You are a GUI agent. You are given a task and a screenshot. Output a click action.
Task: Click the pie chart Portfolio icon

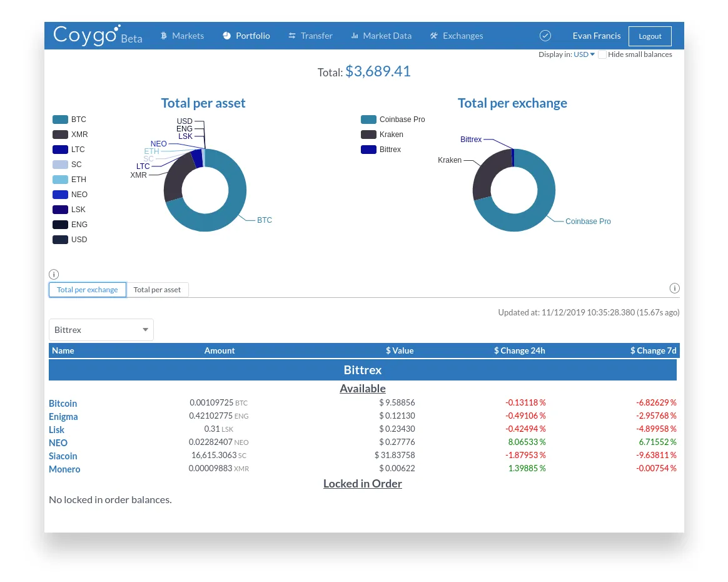tap(226, 36)
